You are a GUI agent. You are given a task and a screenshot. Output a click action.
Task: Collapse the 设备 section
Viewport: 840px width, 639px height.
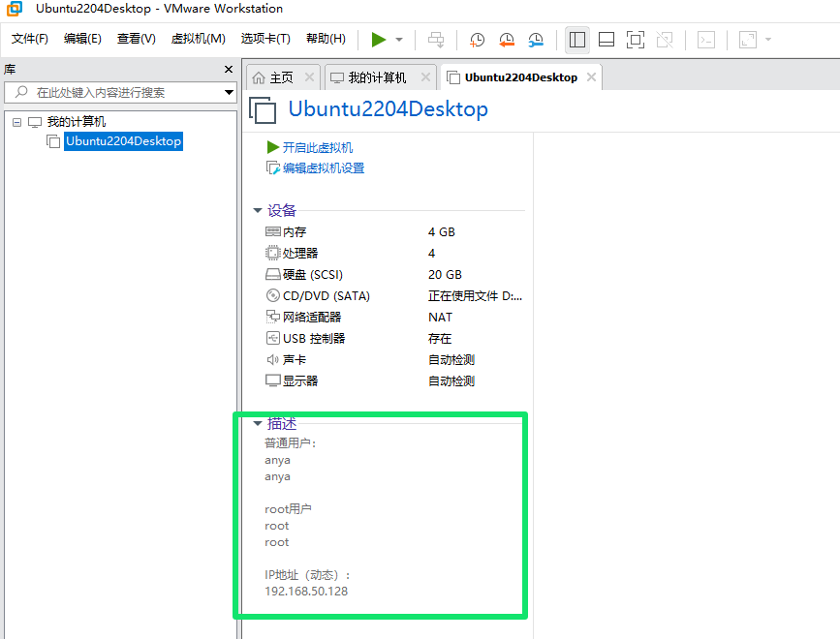[x=258, y=210]
